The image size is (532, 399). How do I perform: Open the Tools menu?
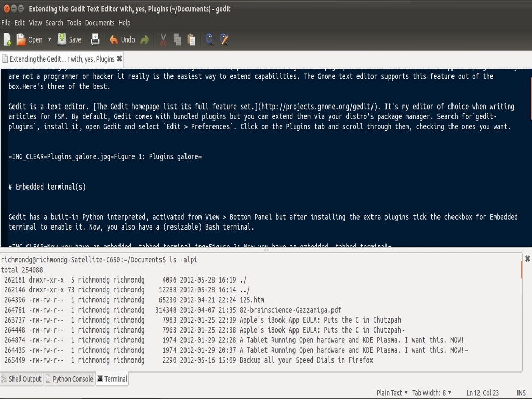(74, 23)
